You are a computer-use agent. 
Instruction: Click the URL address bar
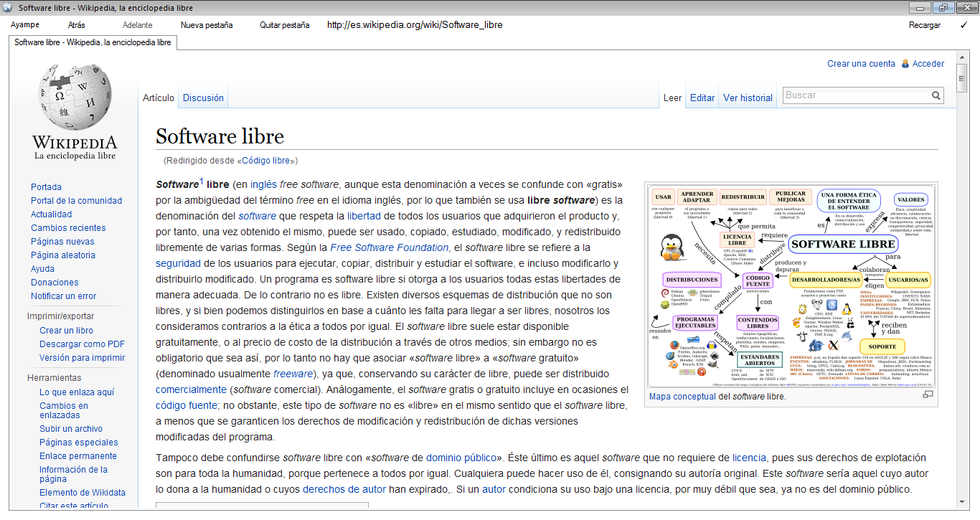tap(415, 24)
